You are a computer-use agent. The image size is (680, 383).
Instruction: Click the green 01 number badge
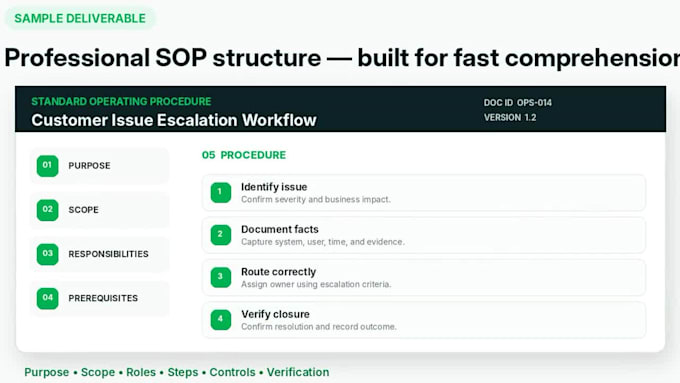[47, 166]
